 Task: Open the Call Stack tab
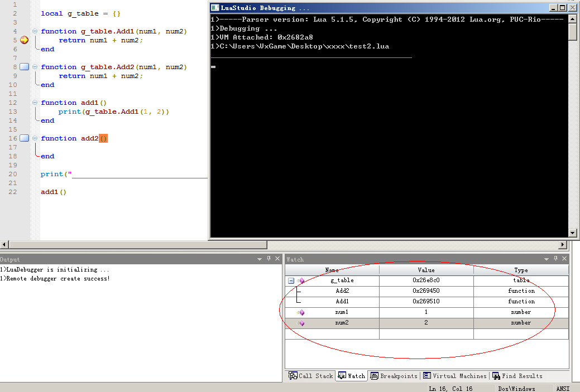tap(311, 376)
